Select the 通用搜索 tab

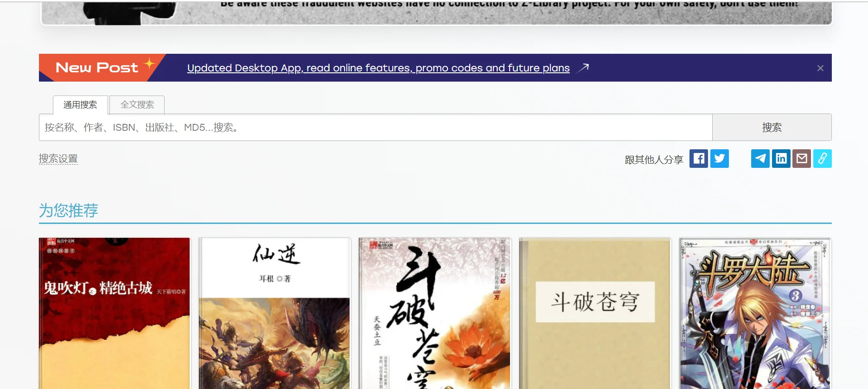pyautogui.click(x=80, y=105)
